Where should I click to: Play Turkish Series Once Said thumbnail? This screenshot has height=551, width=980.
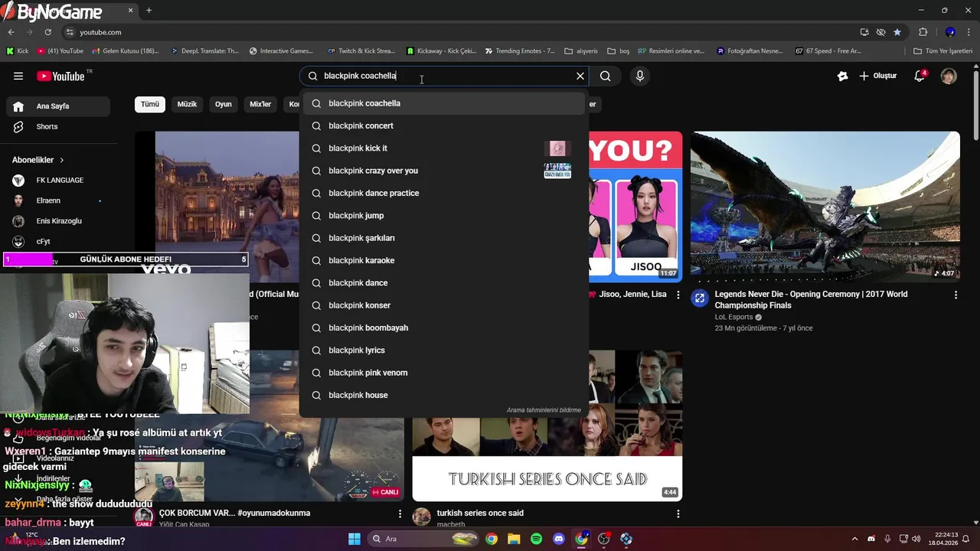[x=547, y=425]
